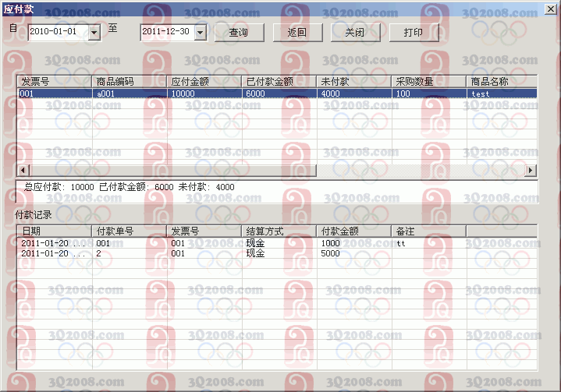Click the horizontal scrollbar thumb
The height and width of the screenshot is (392, 561).
(172, 171)
